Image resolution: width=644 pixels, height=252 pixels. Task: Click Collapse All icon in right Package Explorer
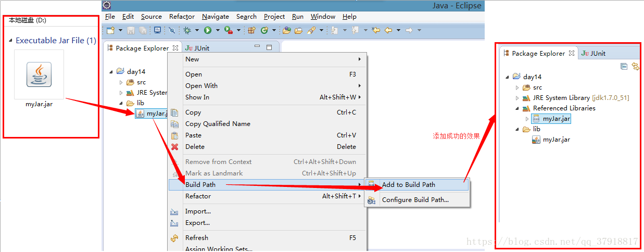(x=624, y=66)
